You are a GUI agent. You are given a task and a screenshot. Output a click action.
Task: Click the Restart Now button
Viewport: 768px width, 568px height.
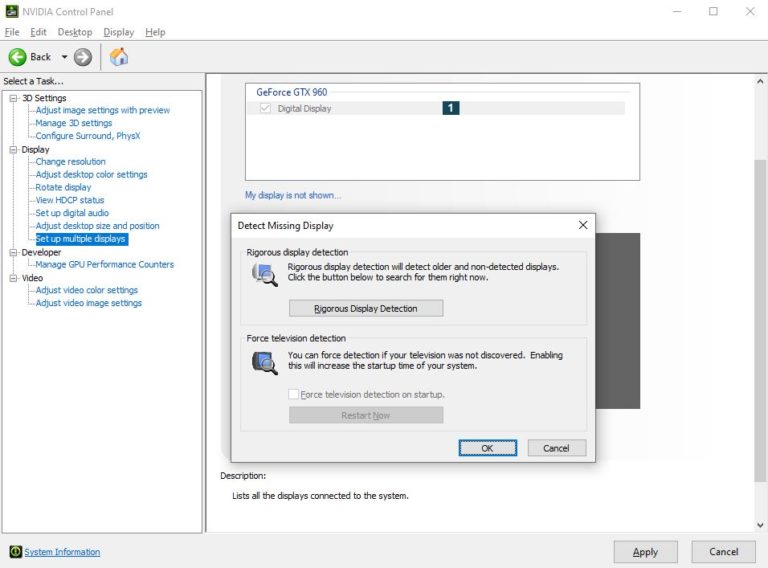(x=366, y=415)
